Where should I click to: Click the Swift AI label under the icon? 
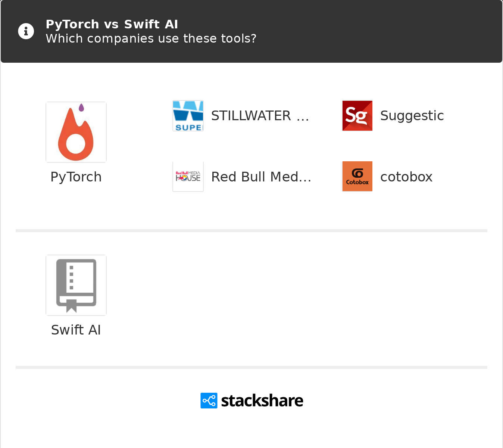(76, 330)
